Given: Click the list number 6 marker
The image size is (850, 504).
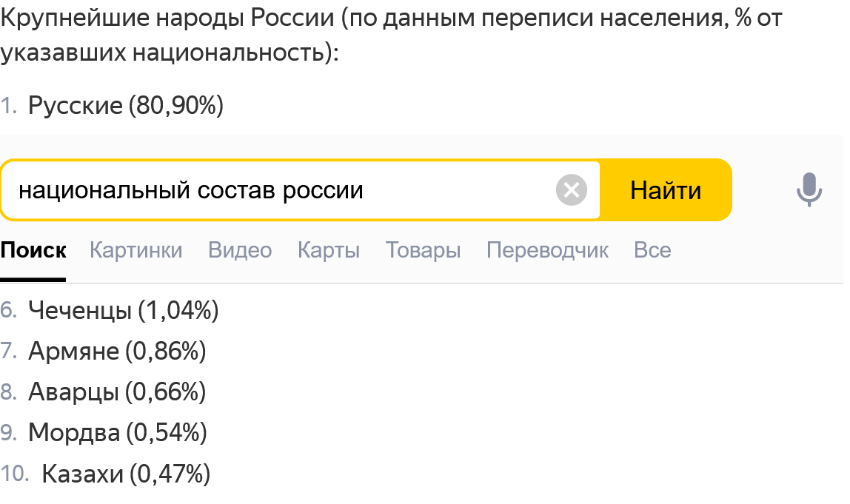Looking at the screenshot, I should tap(9, 311).
